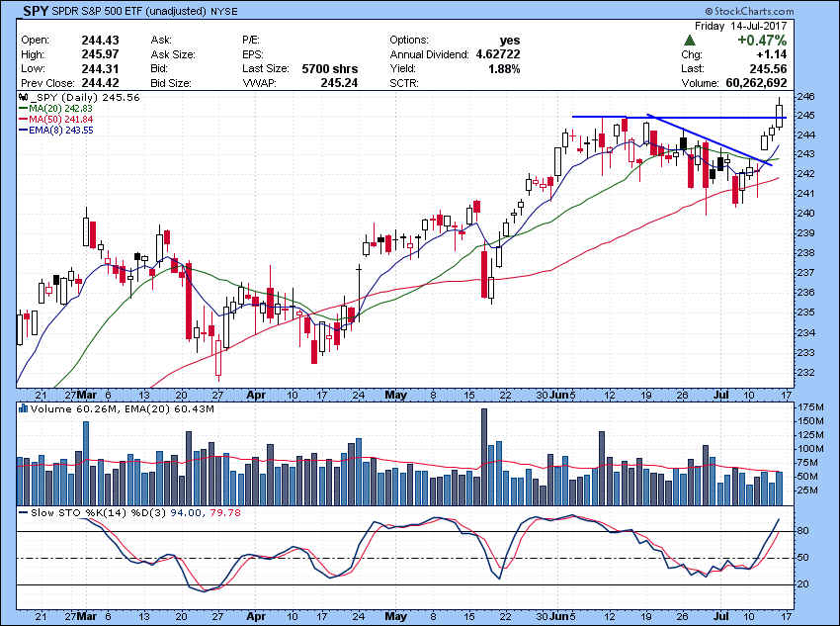
Task: Click the "20" stochastic axis label
Action: point(803,584)
